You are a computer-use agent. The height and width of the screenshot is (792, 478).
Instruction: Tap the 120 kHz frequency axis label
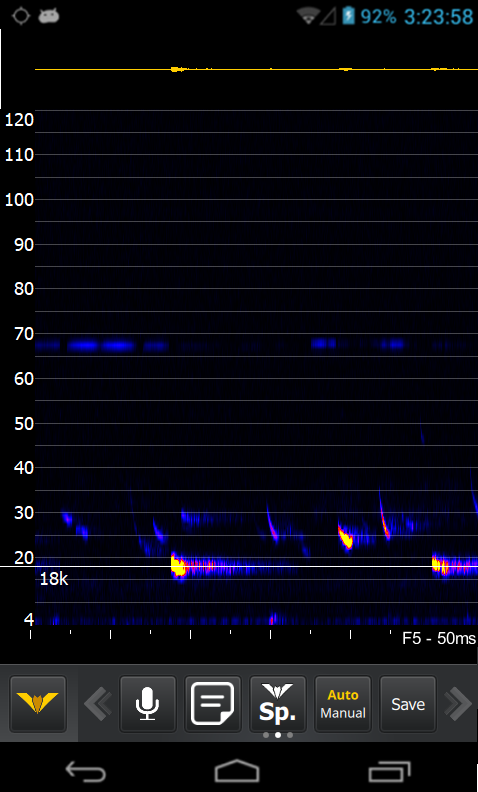click(19, 120)
